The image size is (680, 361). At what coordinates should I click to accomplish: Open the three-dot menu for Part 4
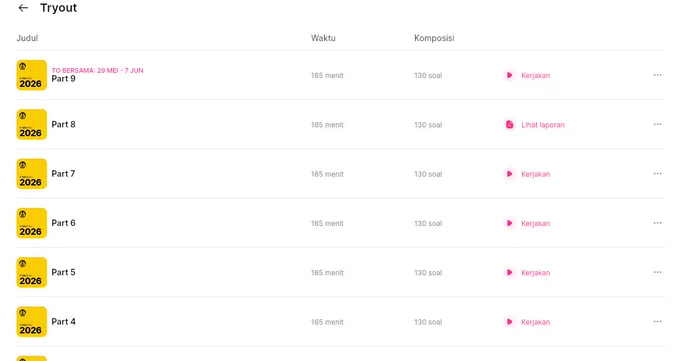pos(657,322)
